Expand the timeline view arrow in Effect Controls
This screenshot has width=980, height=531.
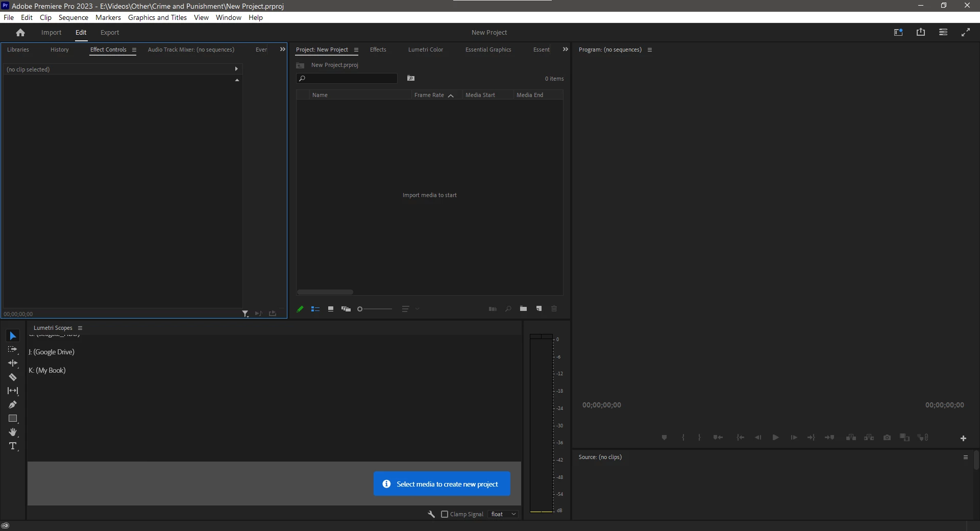(x=236, y=69)
